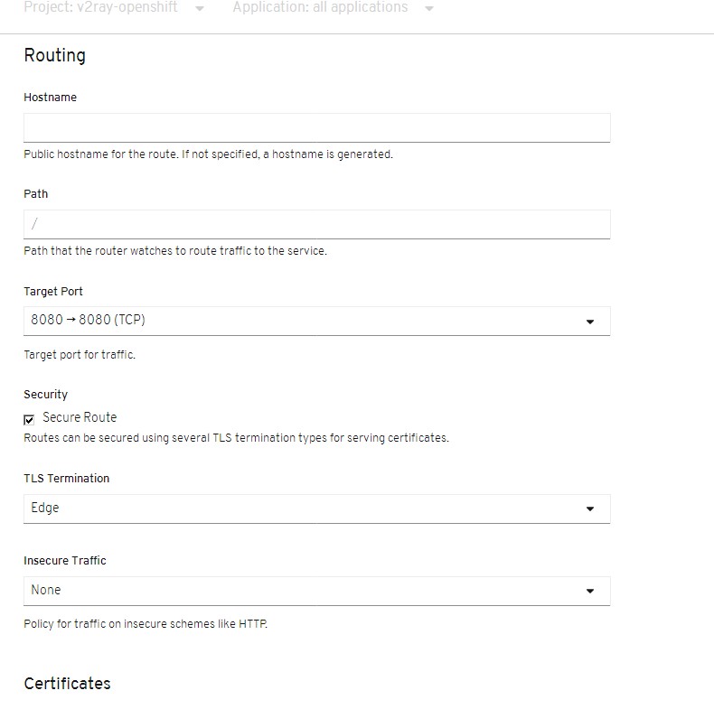714x728 pixels.
Task: Click the TLS Termination dropdown arrow icon
Action: click(x=590, y=509)
